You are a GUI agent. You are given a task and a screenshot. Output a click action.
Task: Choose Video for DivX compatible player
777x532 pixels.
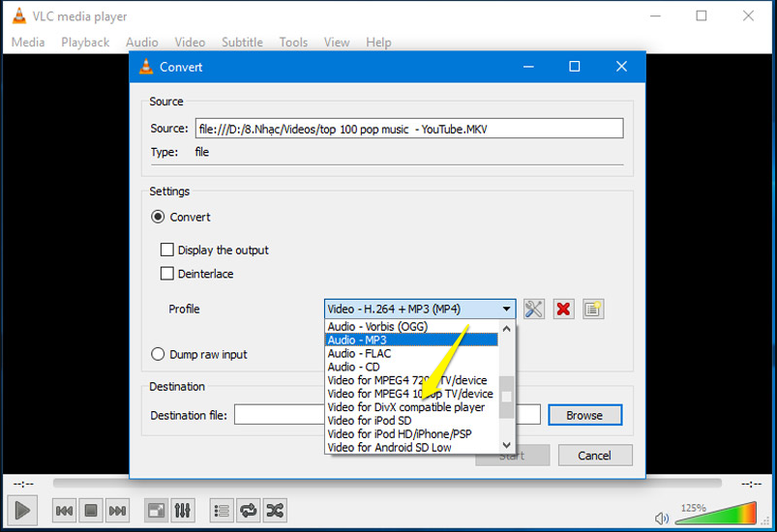(x=412, y=406)
